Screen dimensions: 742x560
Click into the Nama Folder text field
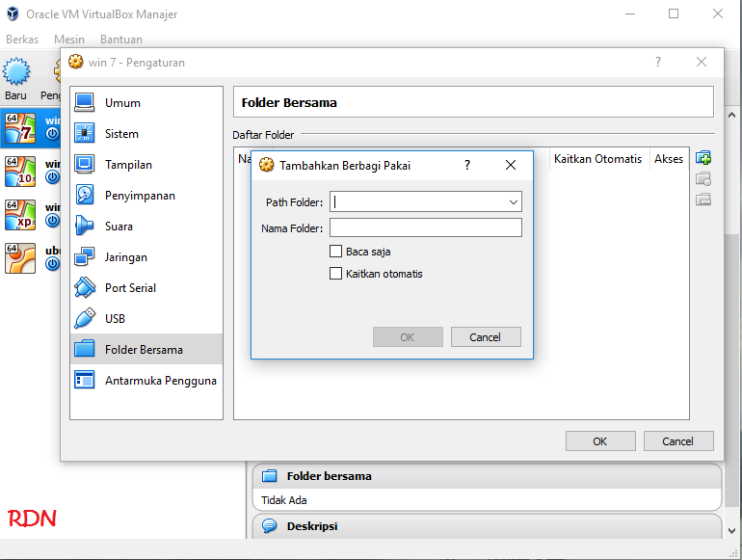pos(426,227)
